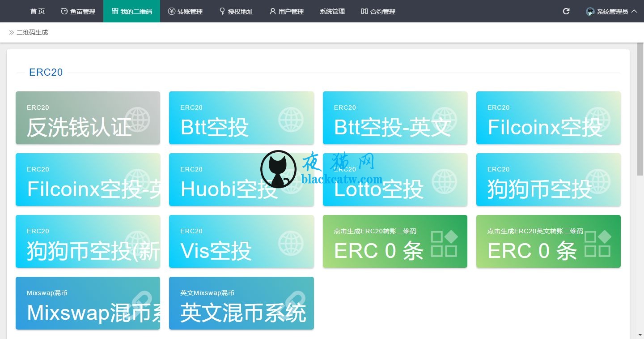This screenshot has width=644, height=339.
Task: Click globe icon on 反洗钱认证 card
Action: (x=137, y=120)
